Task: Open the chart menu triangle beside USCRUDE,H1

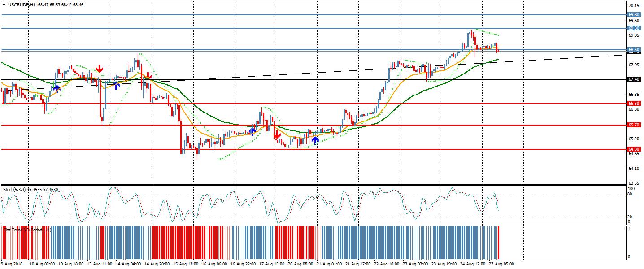Action: click(4, 4)
